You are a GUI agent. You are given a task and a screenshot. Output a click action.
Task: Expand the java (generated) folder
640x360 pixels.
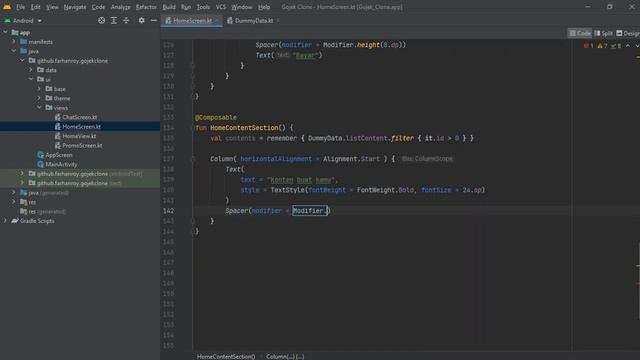[14, 192]
